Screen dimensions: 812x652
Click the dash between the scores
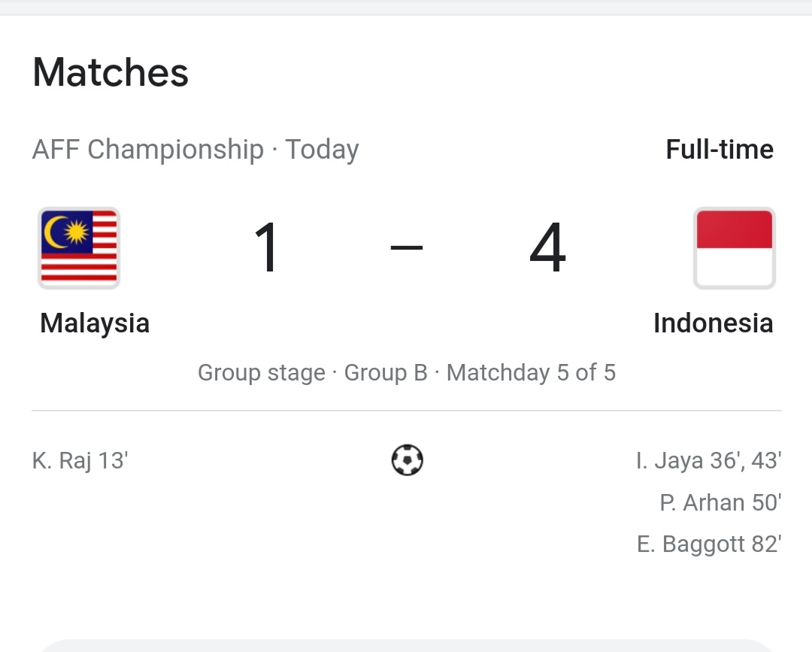pyautogui.click(x=407, y=247)
